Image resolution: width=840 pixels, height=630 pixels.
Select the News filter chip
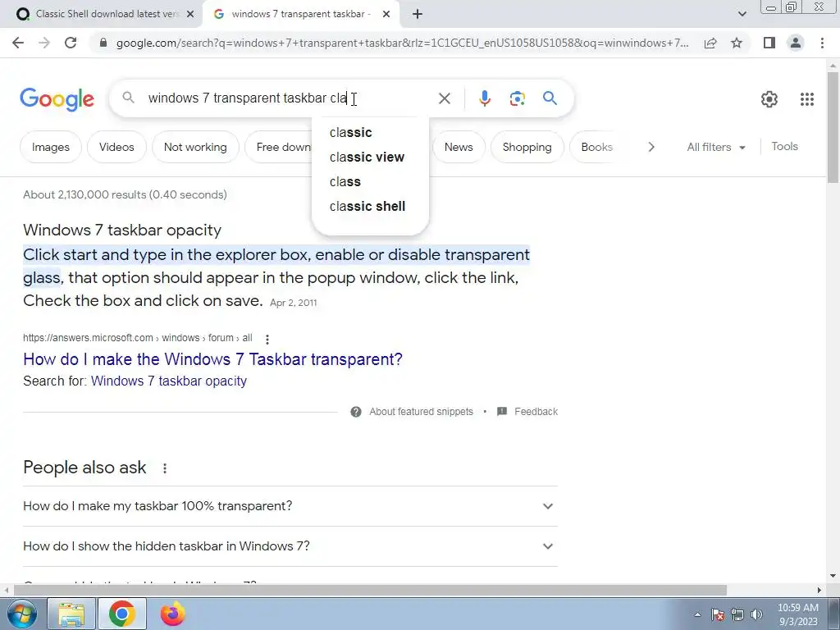tap(459, 147)
